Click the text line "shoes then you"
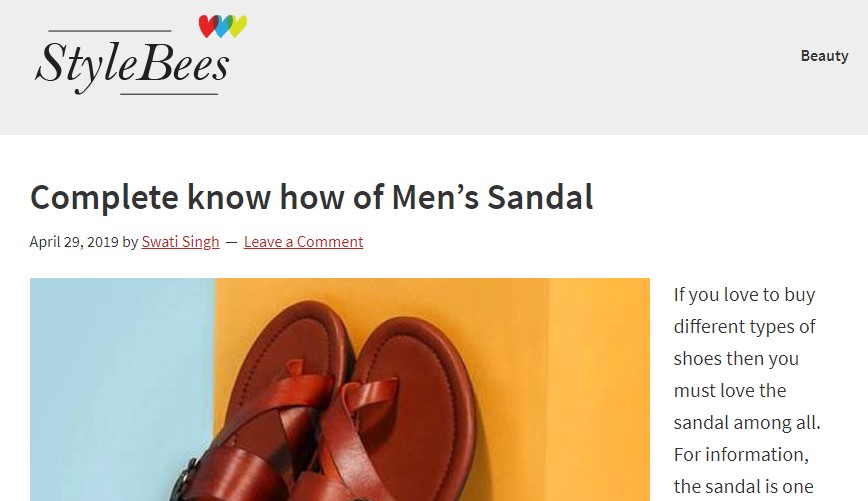 [x=735, y=359]
